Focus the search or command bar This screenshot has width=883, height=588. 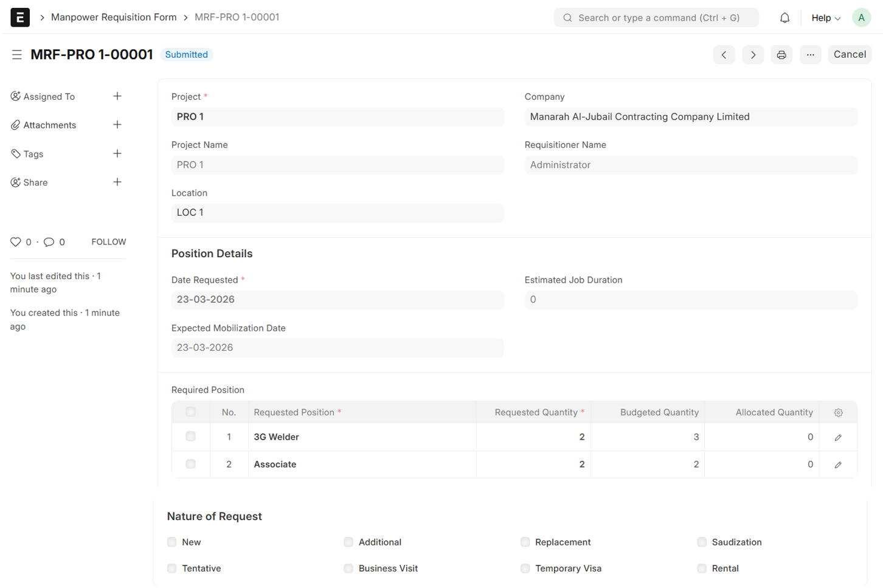click(657, 18)
